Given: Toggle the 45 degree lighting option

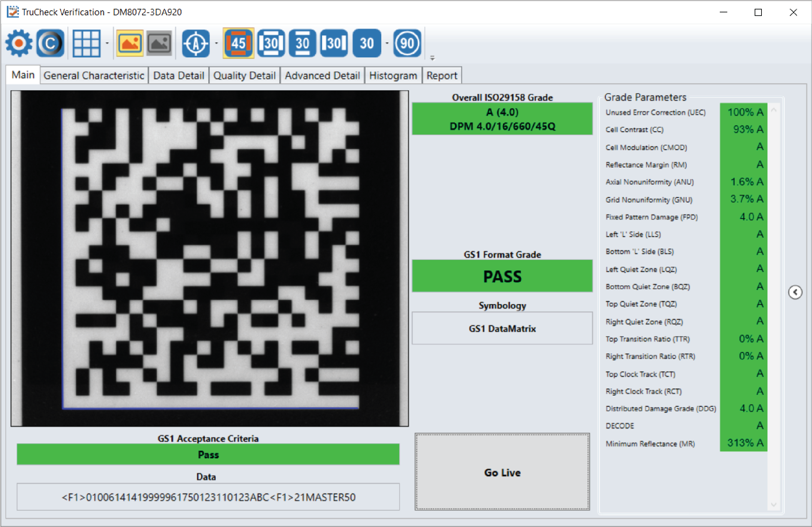Looking at the screenshot, I should (239, 43).
